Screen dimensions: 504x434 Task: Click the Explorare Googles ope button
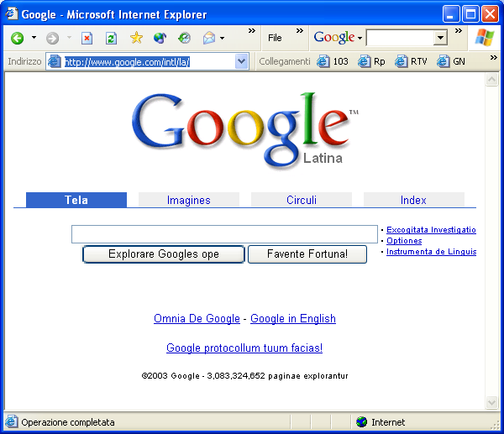pyautogui.click(x=164, y=254)
